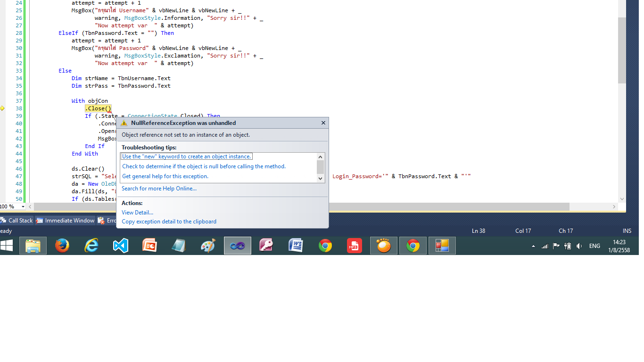Switch to the Error List tab
Viewport: 644px width, 362px height.
pos(107,221)
